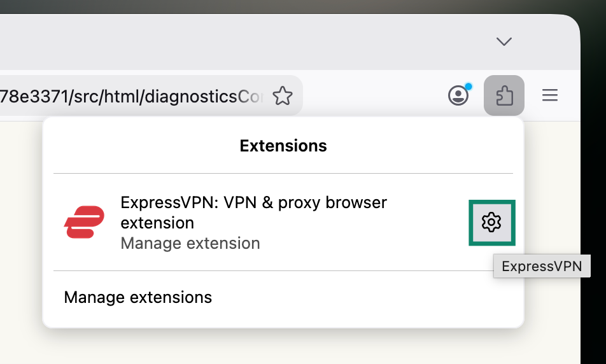Click the word extension under ExpressVPN title
The width and height of the screenshot is (606, 364).
coord(157,223)
